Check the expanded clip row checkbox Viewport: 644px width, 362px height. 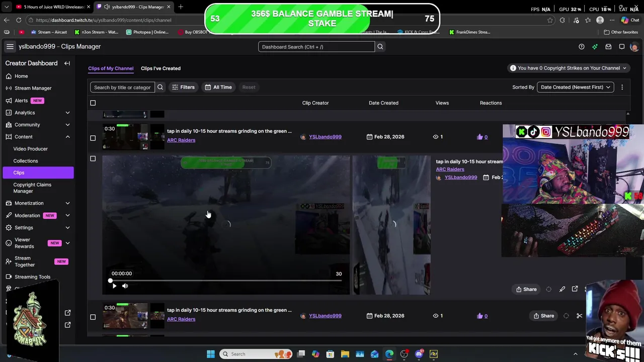(93, 159)
